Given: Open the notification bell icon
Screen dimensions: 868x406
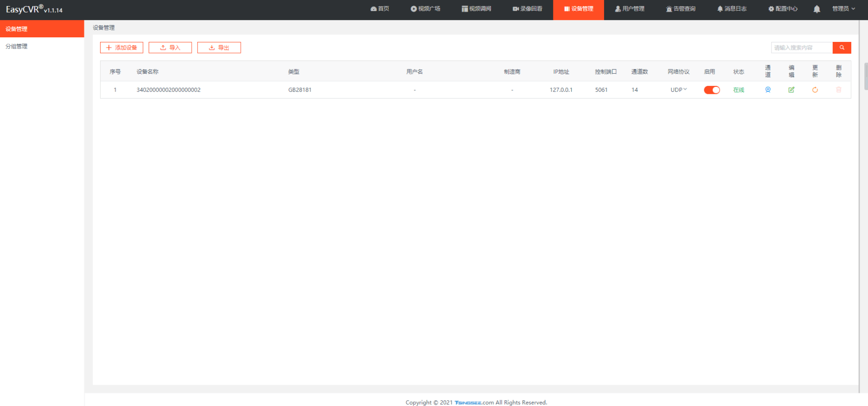Looking at the screenshot, I should [816, 9].
